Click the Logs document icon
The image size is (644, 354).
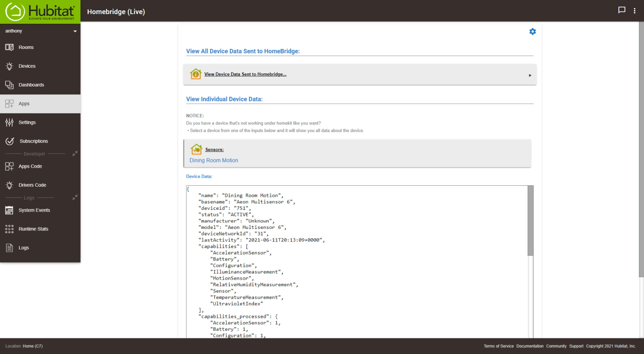(9, 248)
